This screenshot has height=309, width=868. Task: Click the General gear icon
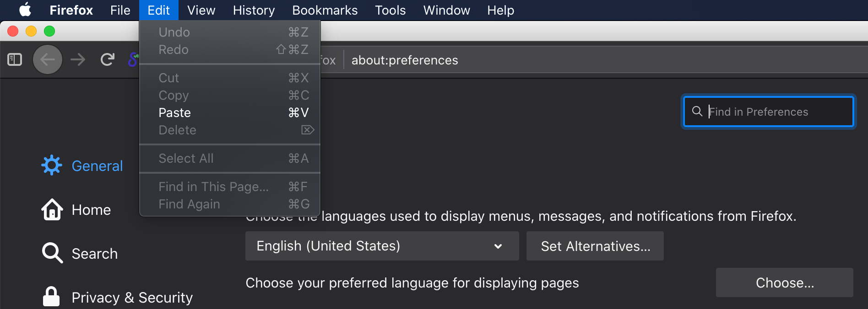(52, 165)
